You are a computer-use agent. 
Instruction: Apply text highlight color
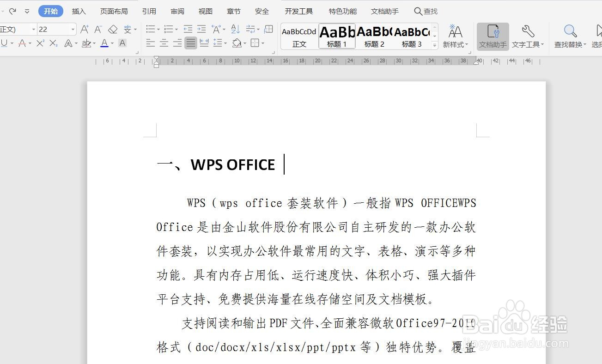[86, 43]
